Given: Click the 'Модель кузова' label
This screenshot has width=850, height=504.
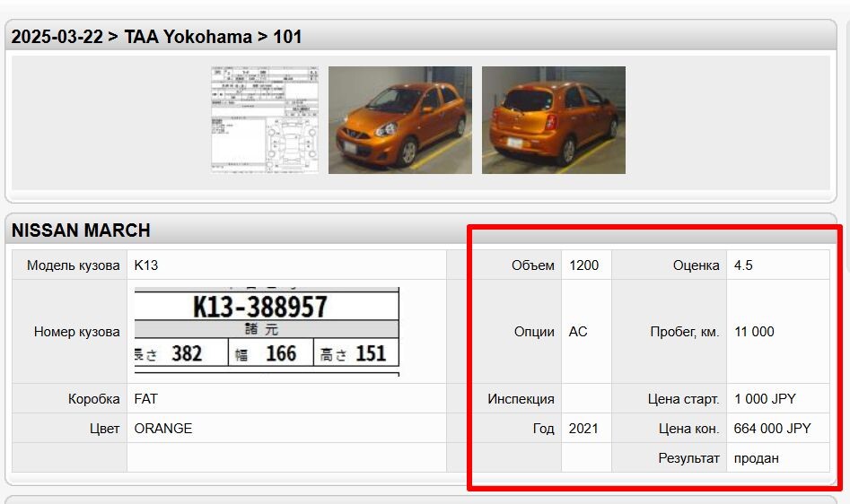Looking at the screenshot, I should point(74,265).
